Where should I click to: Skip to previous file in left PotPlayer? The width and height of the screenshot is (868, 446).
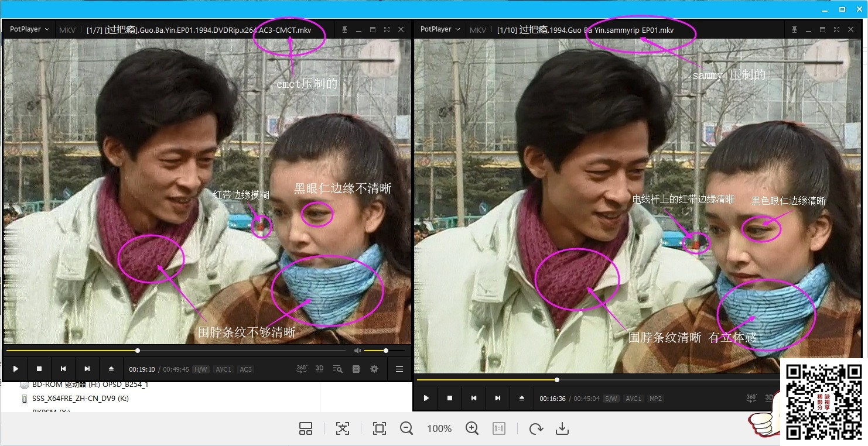[x=63, y=369]
